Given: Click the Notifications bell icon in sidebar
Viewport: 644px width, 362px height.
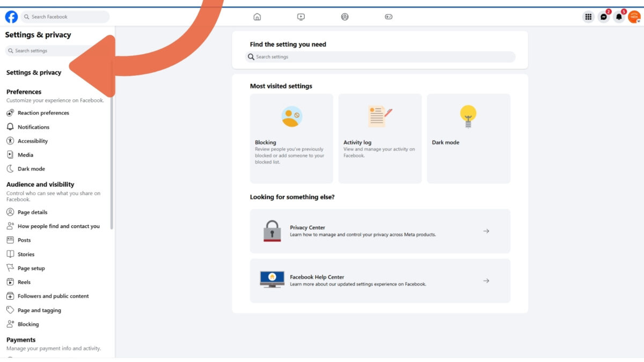Looking at the screenshot, I should 10,127.
